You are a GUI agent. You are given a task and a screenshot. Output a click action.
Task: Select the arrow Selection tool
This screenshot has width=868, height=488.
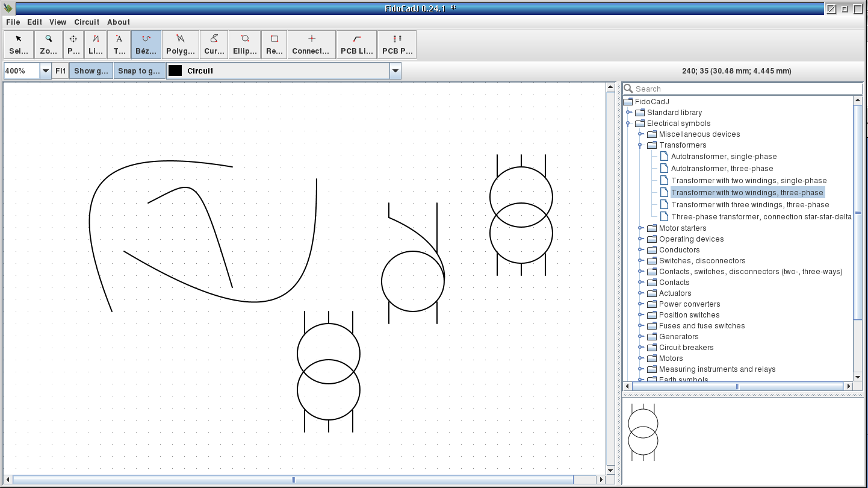[19, 45]
